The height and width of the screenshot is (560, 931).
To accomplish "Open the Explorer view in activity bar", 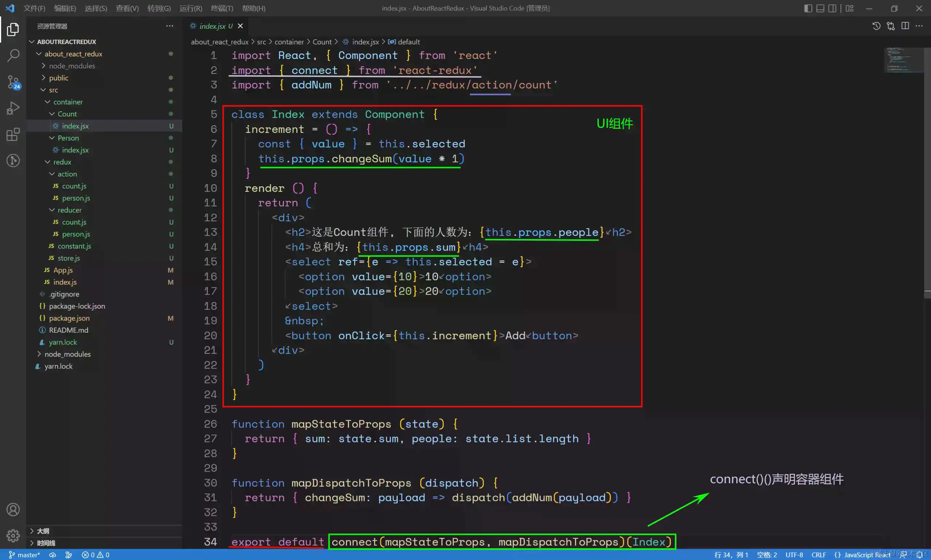I will point(13,29).
